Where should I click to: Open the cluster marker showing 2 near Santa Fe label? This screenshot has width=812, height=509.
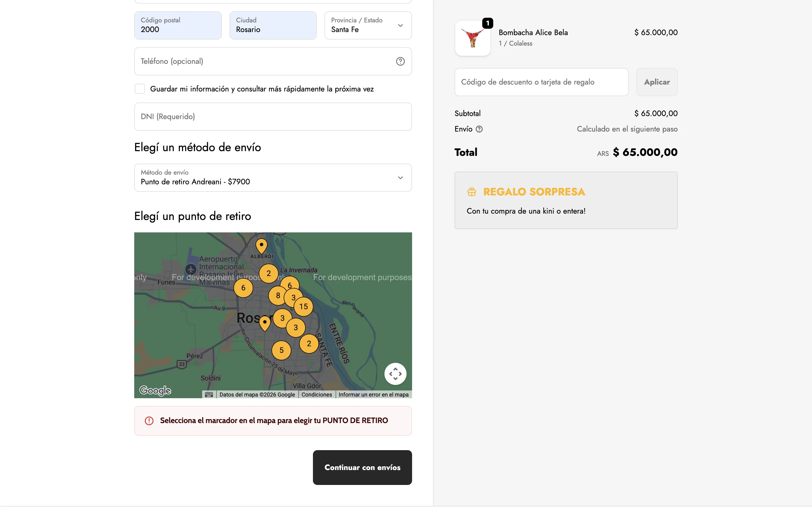pyautogui.click(x=309, y=344)
